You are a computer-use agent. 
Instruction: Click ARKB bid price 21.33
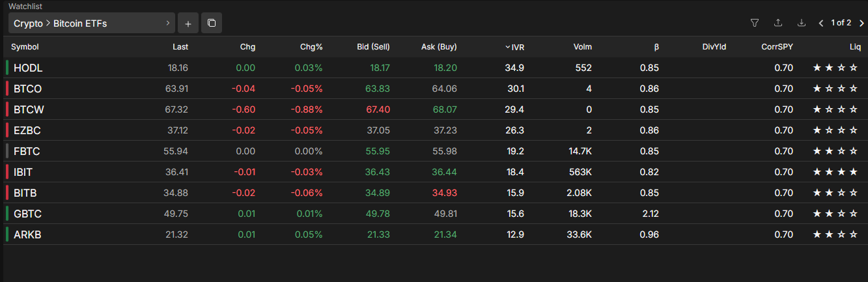pos(380,234)
